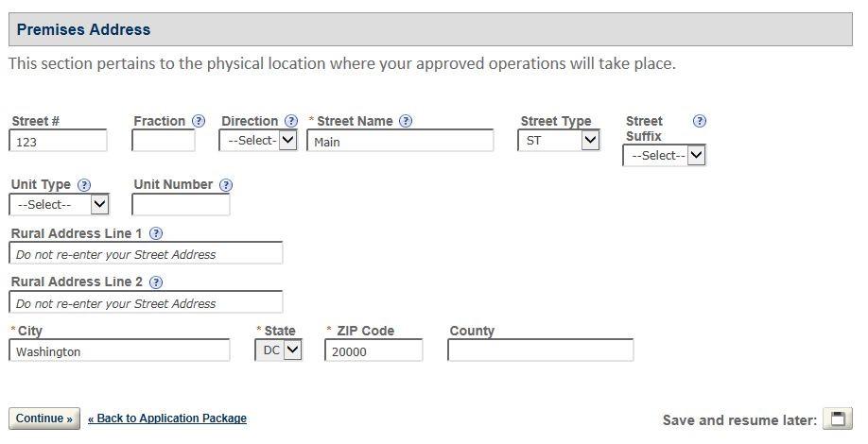This screenshot has width=868, height=444.
Task: Show help for Unit Number
Action: [x=226, y=185]
